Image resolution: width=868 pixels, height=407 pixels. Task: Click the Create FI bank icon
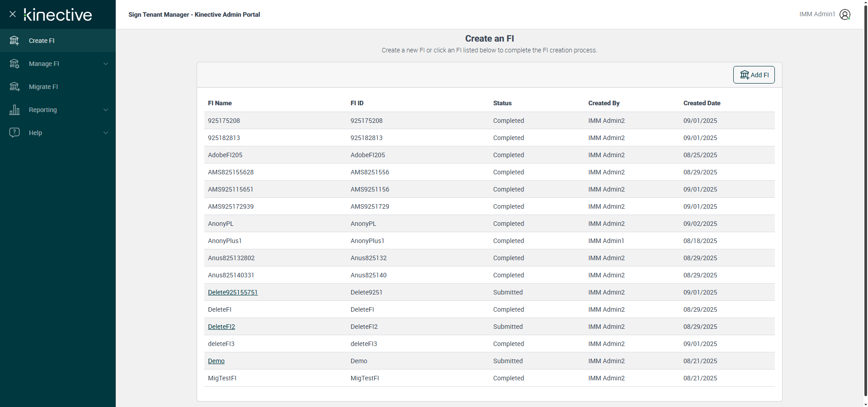coord(14,41)
